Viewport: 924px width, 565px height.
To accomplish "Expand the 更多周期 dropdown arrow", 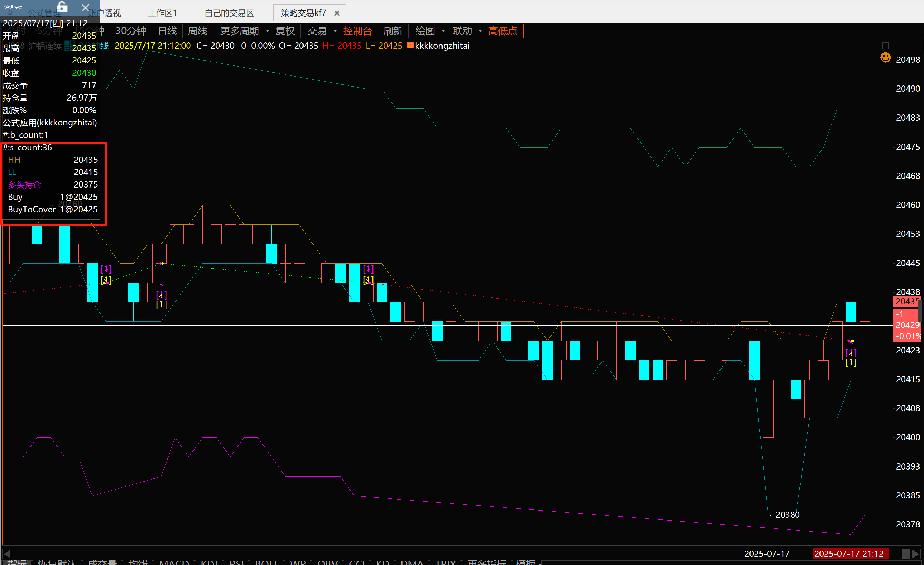I will [267, 31].
